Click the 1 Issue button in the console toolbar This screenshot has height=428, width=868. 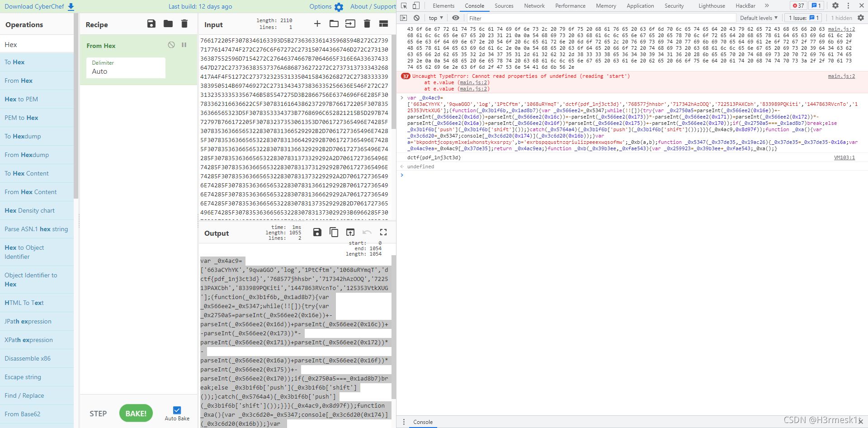pyautogui.click(x=803, y=18)
